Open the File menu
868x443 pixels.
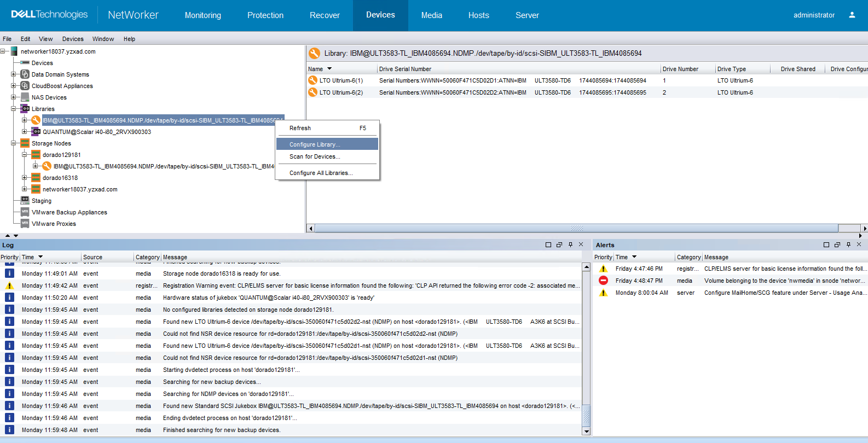[x=7, y=39]
